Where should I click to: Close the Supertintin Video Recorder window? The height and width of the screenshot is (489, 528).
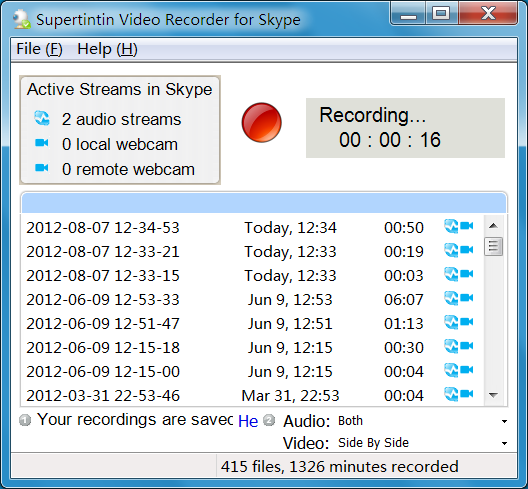[488, 13]
